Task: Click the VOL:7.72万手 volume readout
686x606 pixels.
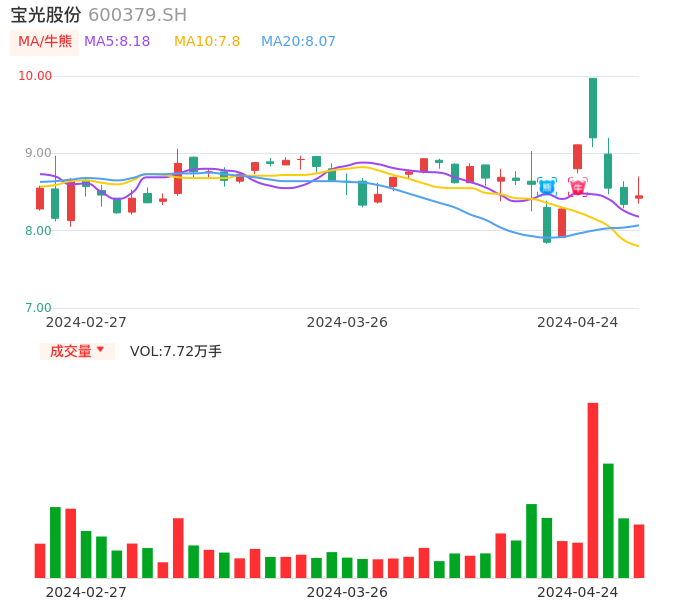Action: coord(176,351)
